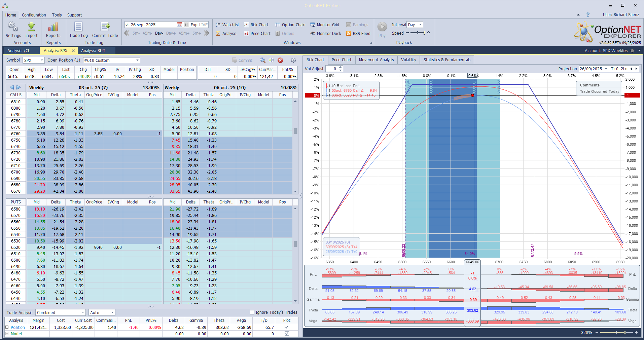Open the Reports bar-chart icon
Image resolution: width=644 pixels, height=340 pixels.
click(53, 30)
